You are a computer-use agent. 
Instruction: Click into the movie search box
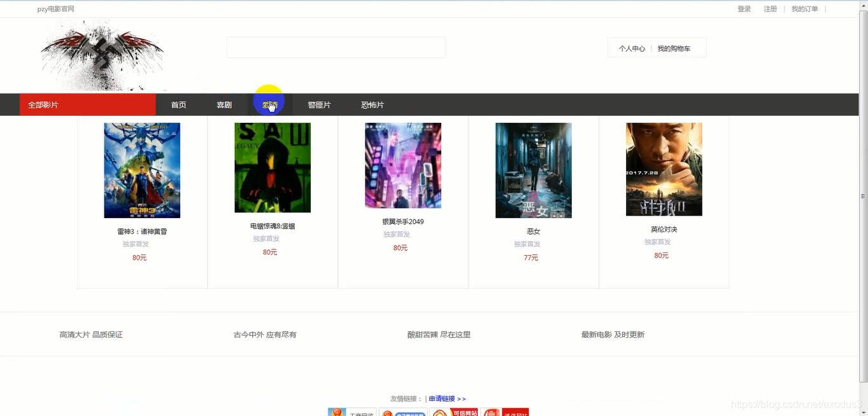coord(336,48)
